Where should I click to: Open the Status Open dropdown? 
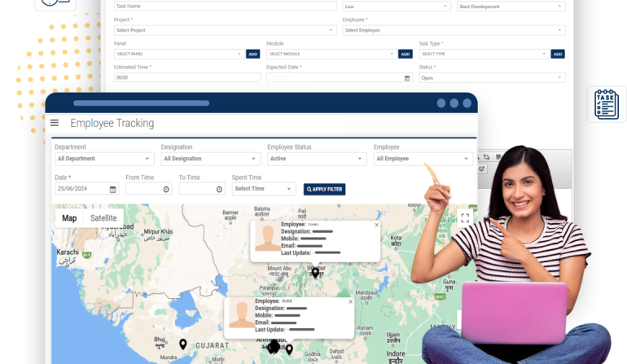pyautogui.click(x=492, y=78)
